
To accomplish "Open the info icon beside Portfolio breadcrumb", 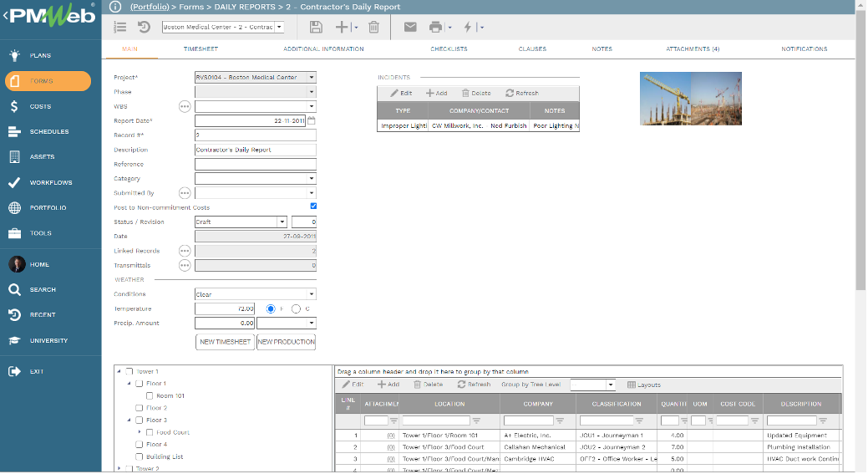I will coord(117,7).
